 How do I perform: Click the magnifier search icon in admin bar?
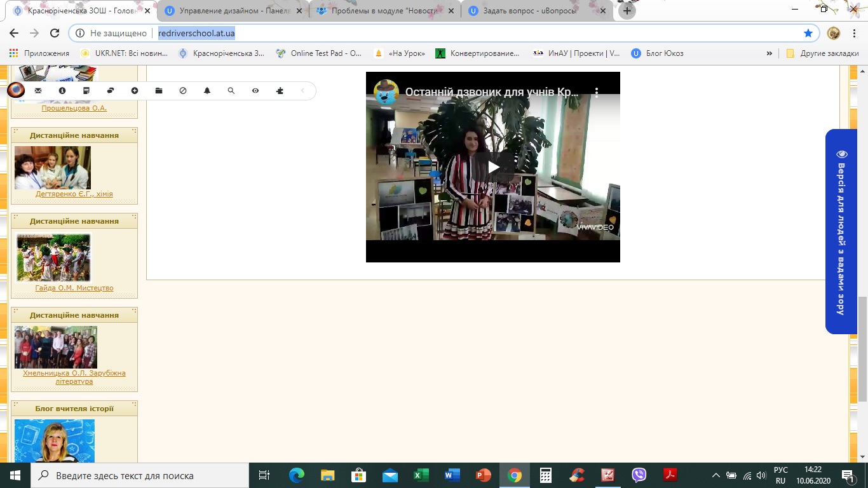[231, 91]
